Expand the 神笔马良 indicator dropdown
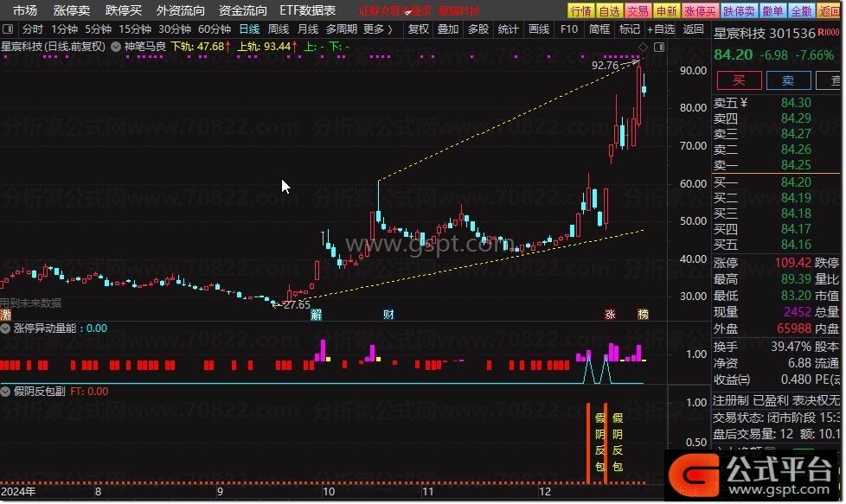Screen dimensions: 846x504 coord(115,47)
